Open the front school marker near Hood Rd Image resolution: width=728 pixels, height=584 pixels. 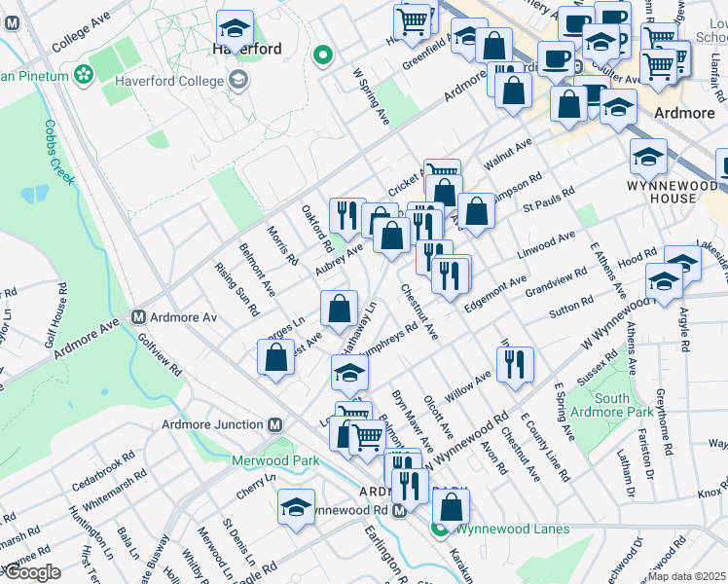664,282
